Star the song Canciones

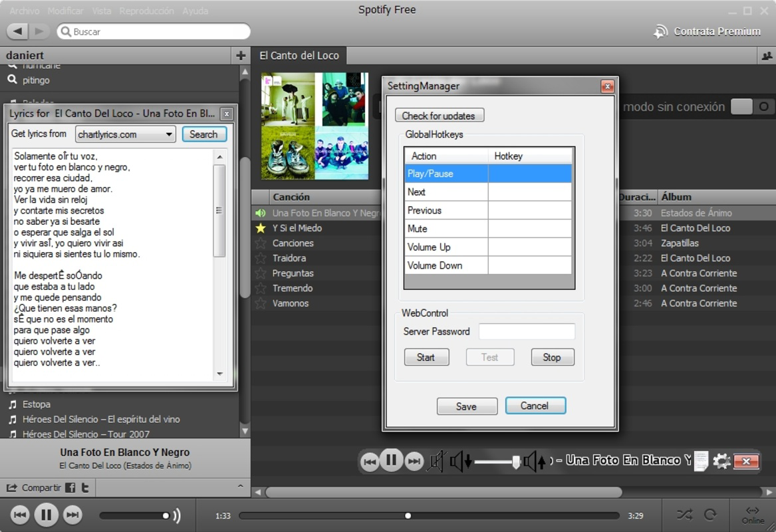pyautogui.click(x=260, y=243)
